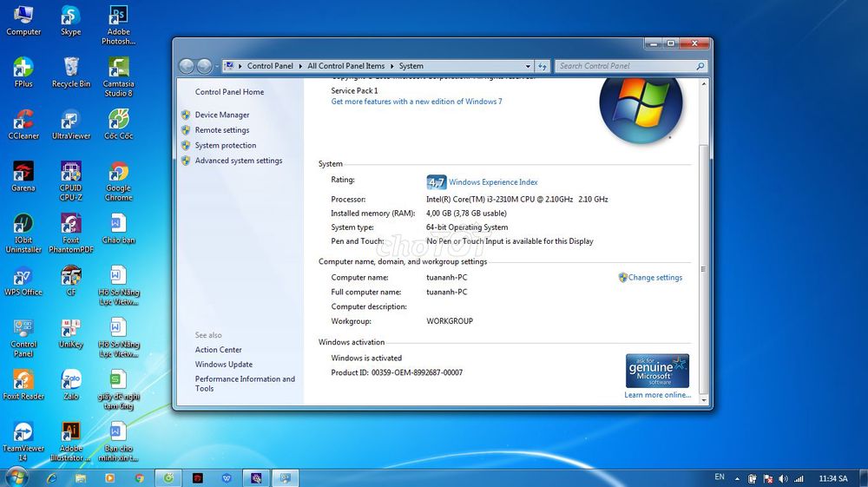Open Action Center under See also
Screen dimensions: 868x487
(x=218, y=350)
